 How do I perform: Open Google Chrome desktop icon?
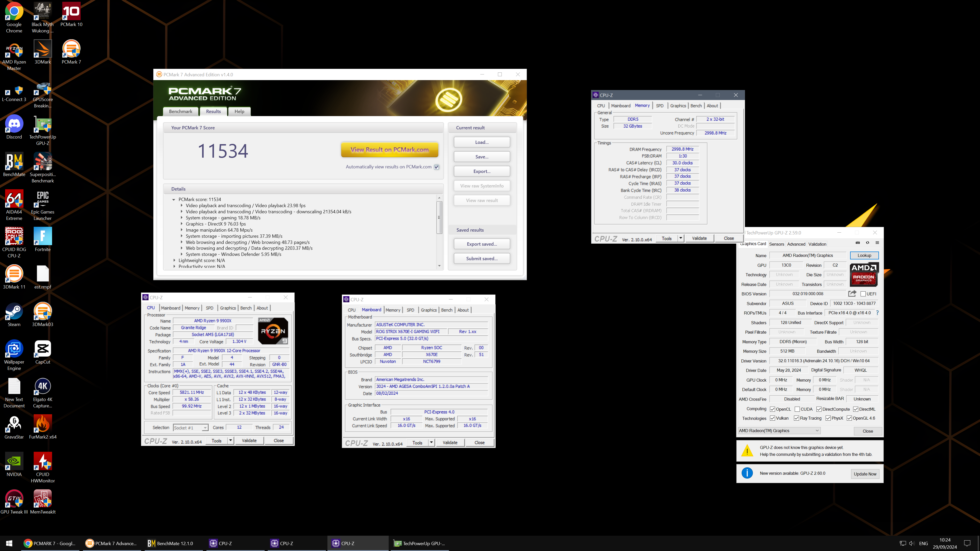tap(14, 18)
